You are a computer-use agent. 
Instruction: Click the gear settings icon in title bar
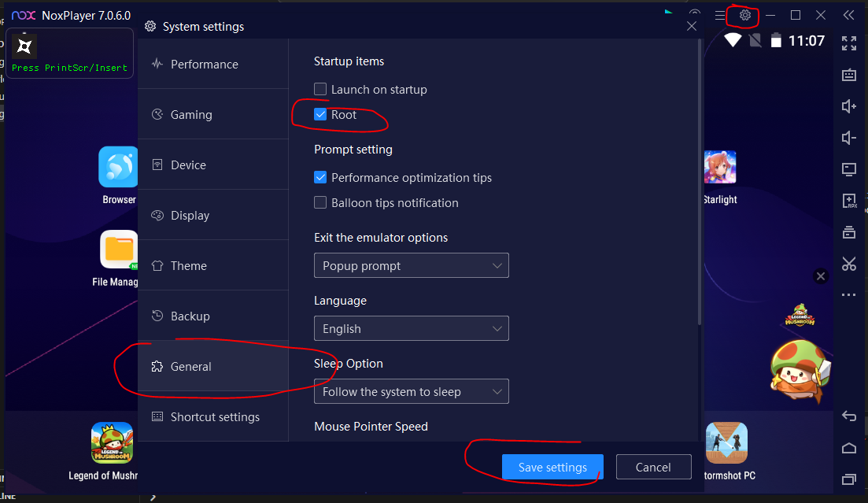[744, 15]
